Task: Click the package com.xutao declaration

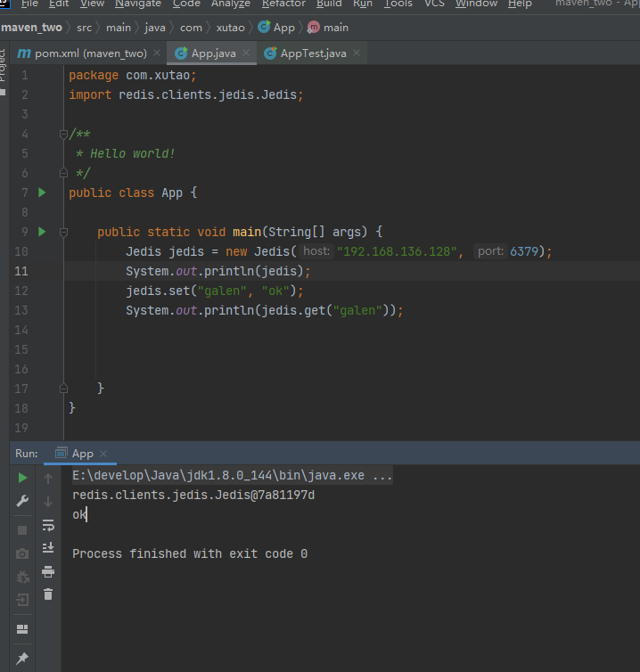Action: tap(133, 76)
